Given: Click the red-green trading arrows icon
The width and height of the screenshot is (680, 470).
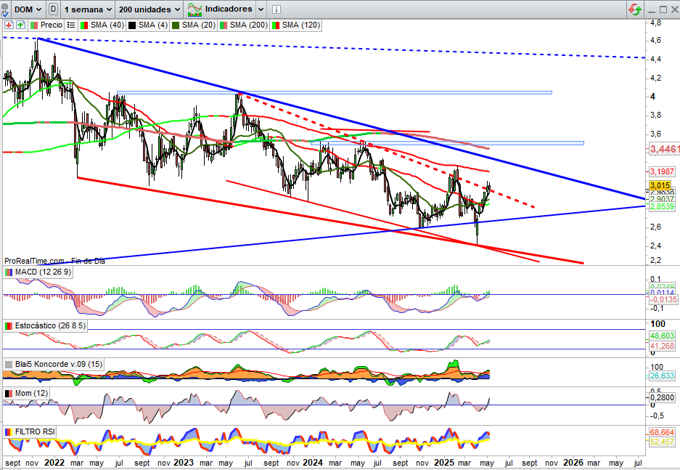Looking at the screenshot, I should [x=635, y=9].
